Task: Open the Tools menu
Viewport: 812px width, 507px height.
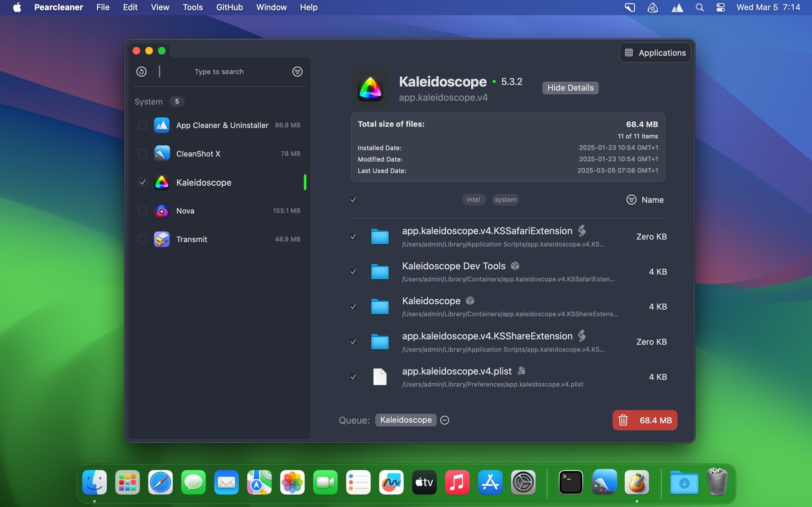Action: 192,7
